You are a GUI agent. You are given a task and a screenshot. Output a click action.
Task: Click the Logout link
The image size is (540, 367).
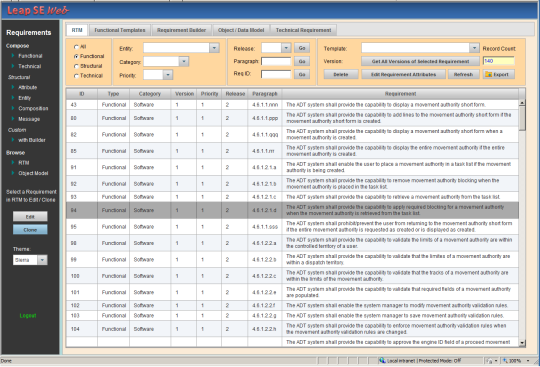[28, 316]
